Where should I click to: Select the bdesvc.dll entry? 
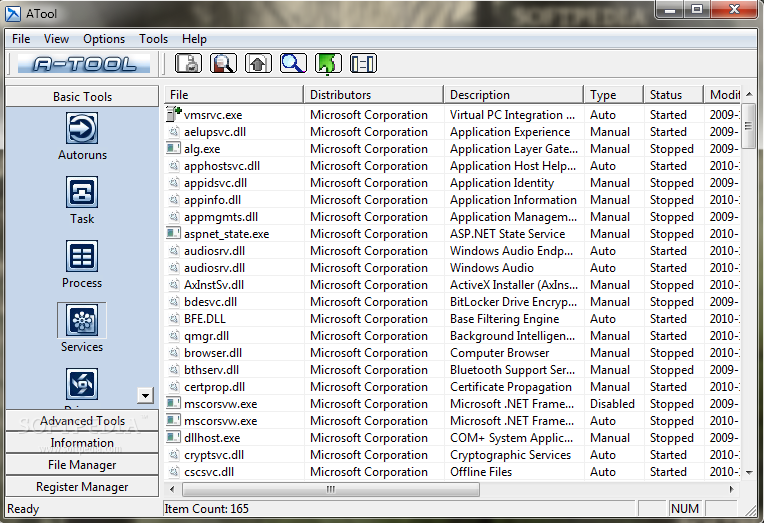coord(210,302)
